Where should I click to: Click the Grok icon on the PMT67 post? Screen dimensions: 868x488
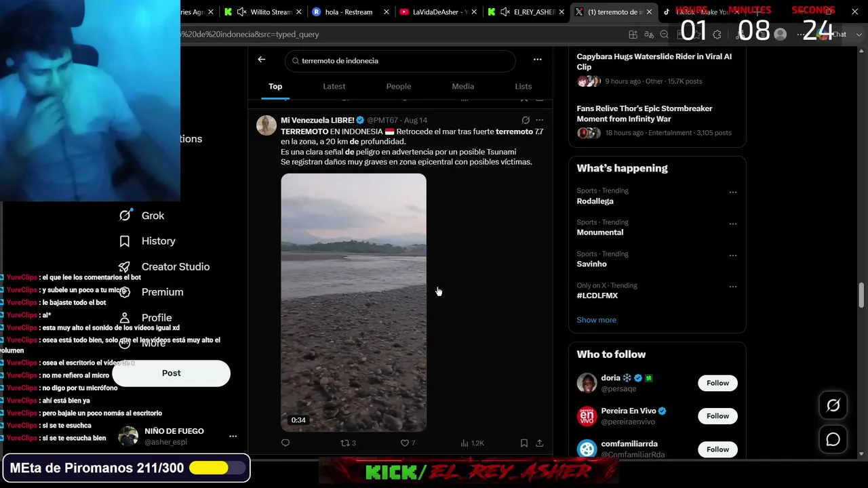[526, 120]
